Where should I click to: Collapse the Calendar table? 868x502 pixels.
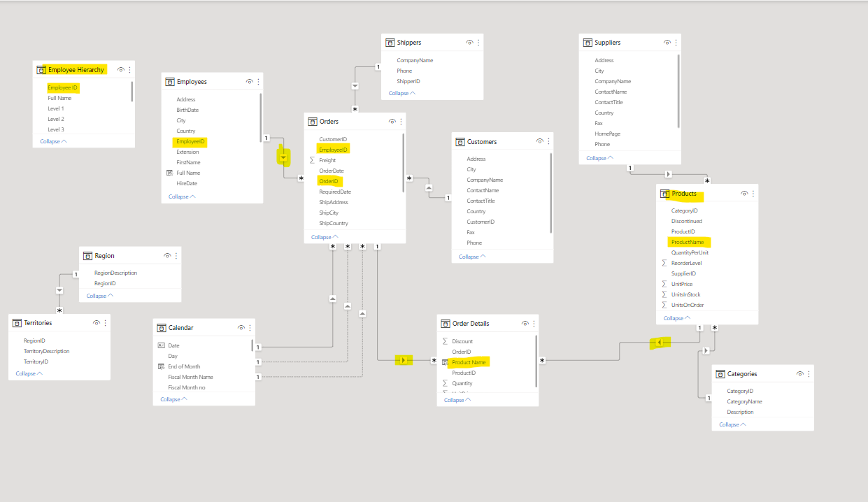[173, 399]
